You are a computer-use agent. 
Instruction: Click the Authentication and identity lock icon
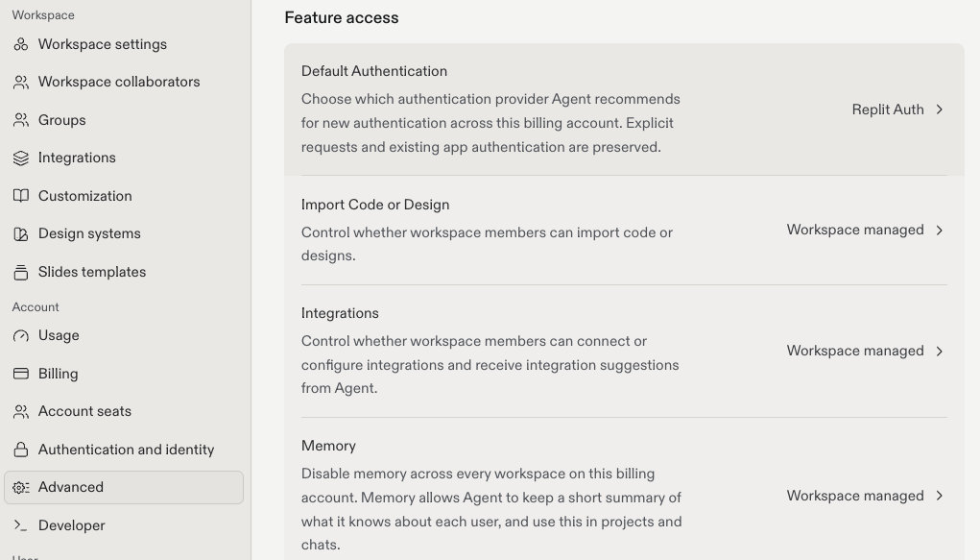tap(20, 450)
